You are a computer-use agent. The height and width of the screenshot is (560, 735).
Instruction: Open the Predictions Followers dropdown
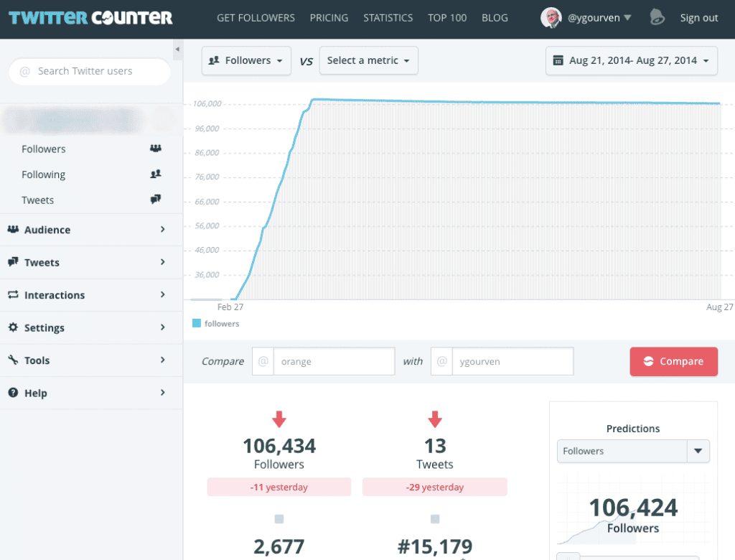633,451
